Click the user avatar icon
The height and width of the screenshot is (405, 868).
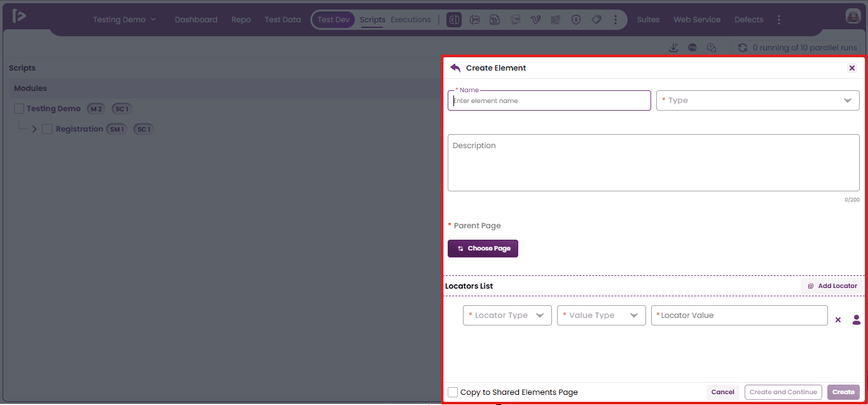coord(853,17)
